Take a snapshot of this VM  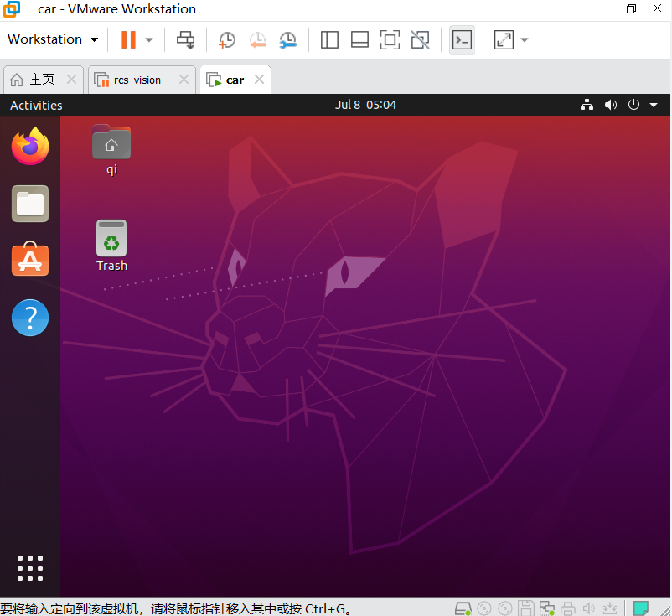click(x=227, y=40)
